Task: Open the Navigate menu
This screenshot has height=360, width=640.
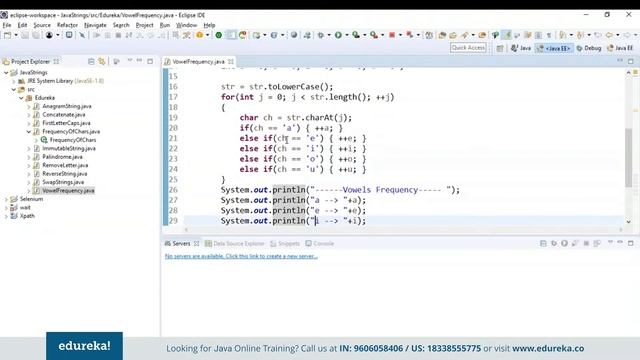Action: 95,25
